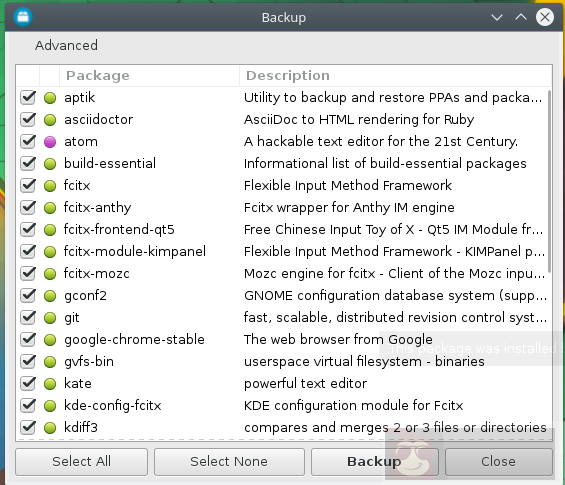The image size is (565, 485).
Task: Click the green status dot beside git
Action: coord(50,318)
